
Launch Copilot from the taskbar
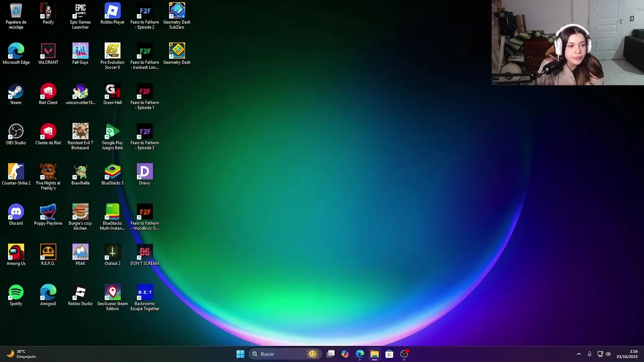[345, 354]
